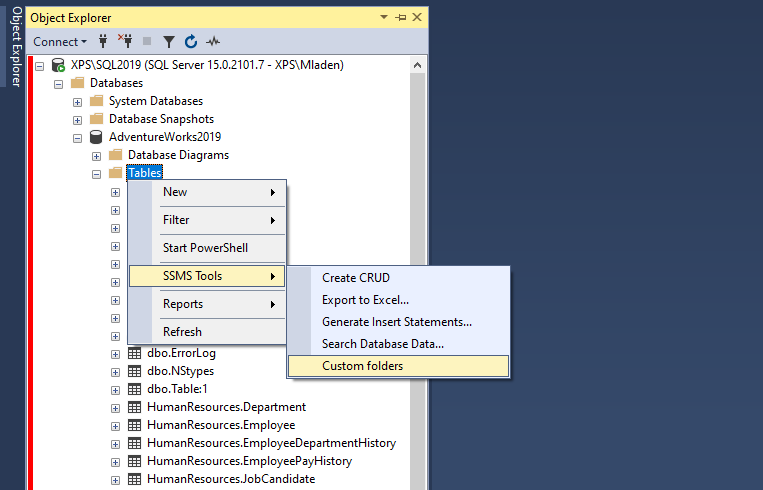Select the dbo.ErrorLog table name
The image size is (763, 490).
point(181,353)
